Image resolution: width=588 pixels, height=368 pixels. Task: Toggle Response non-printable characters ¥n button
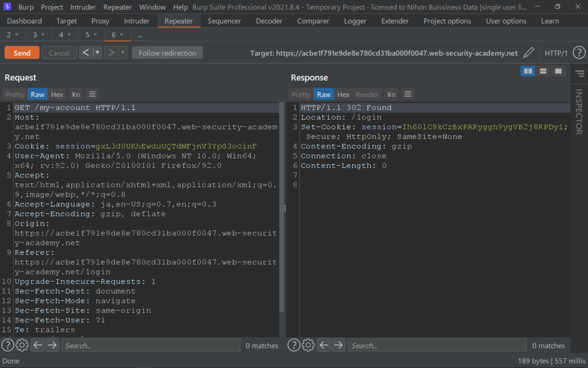click(391, 94)
